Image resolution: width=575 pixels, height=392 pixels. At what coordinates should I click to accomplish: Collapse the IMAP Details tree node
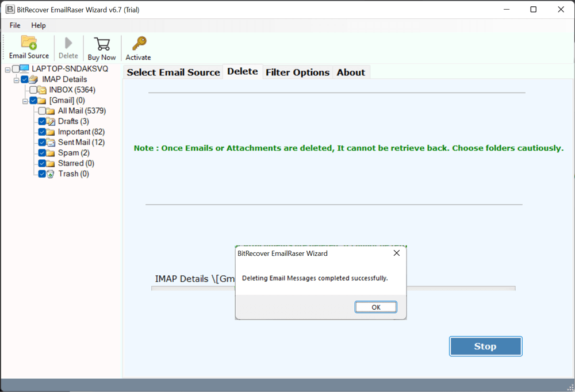17,80
